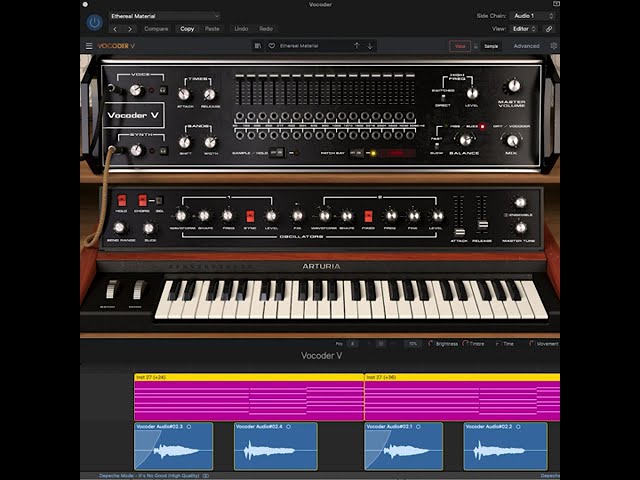640x480 pixels.
Task: Click the Chord Sel button
Action: (159, 200)
